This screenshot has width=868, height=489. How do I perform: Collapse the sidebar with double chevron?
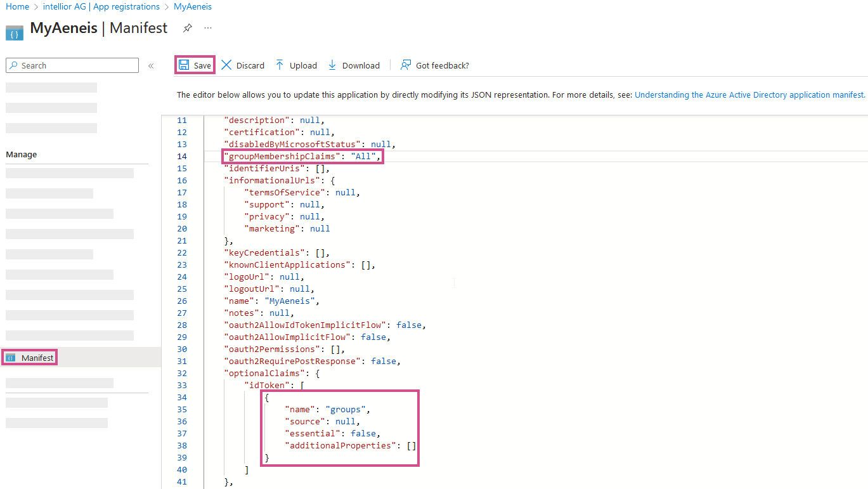click(151, 65)
